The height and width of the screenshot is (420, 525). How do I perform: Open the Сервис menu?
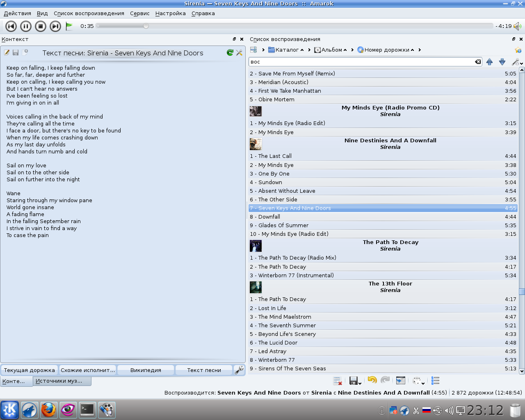[140, 14]
